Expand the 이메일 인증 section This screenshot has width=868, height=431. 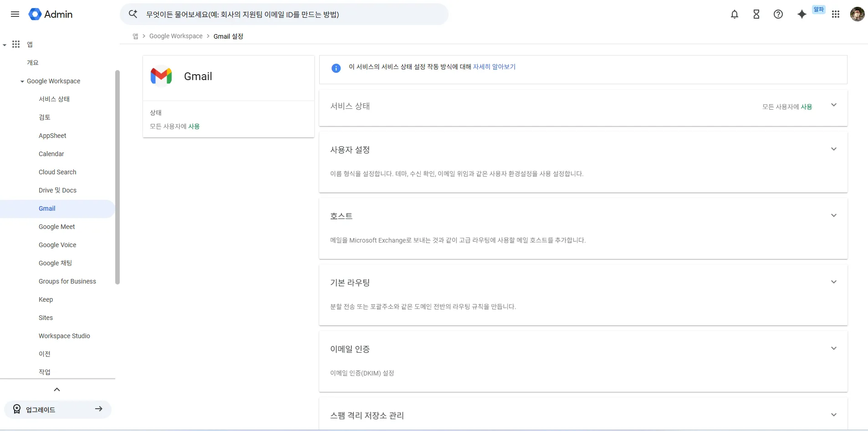pyautogui.click(x=834, y=349)
